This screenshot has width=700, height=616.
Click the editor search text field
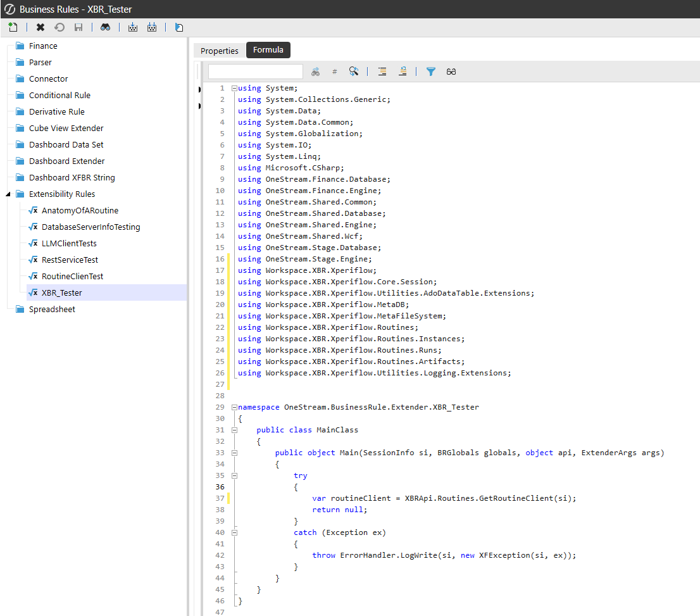(256, 72)
